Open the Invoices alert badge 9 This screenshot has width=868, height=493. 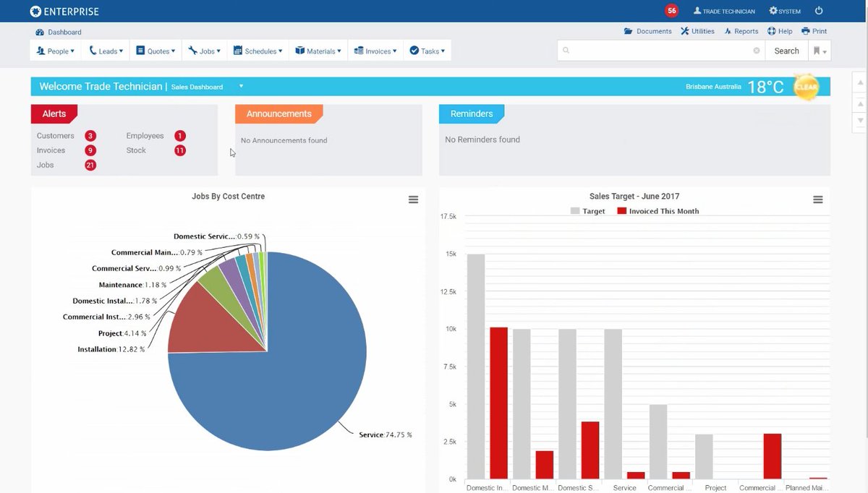point(90,150)
